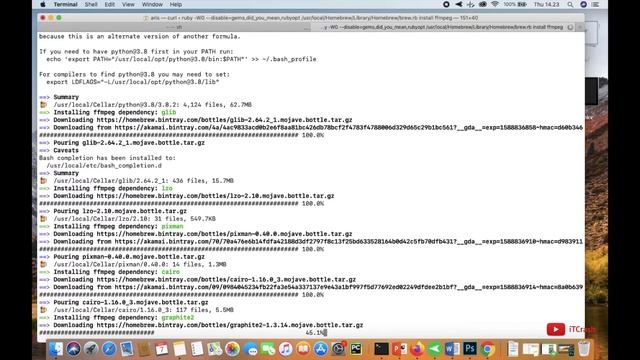The height and width of the screenshot is (360, 640).
Task: Open the Apple menu
Action: point(43,4)
